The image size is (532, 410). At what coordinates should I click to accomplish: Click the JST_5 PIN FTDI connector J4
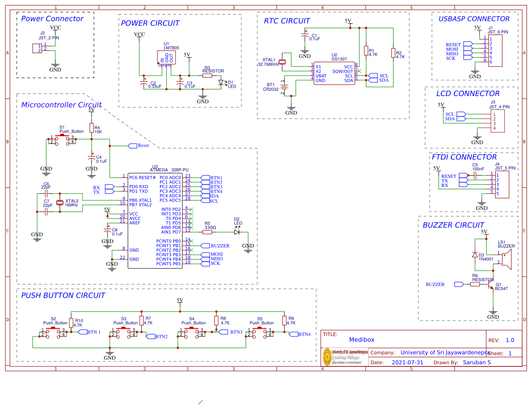(502, 184)
